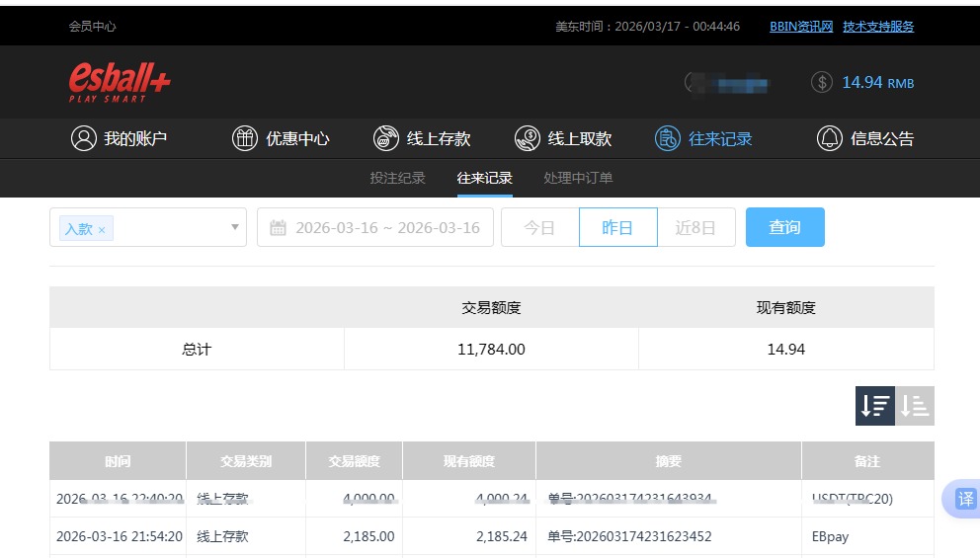Viewport: 980px width, 558px height.
Task: Click the 查询 search button
Action: [x=785, y=227]
